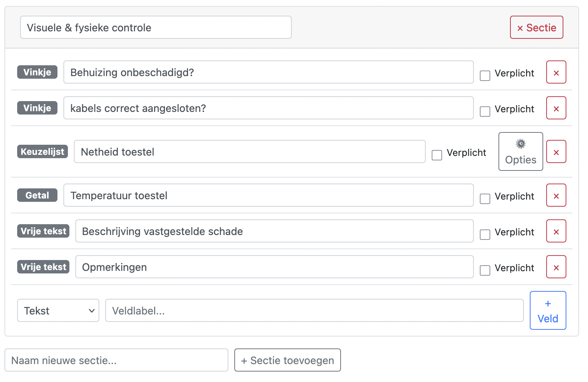Enable Verplicht for 'Opmerkingen' field

pyautogui.click(x=485, y=270)
